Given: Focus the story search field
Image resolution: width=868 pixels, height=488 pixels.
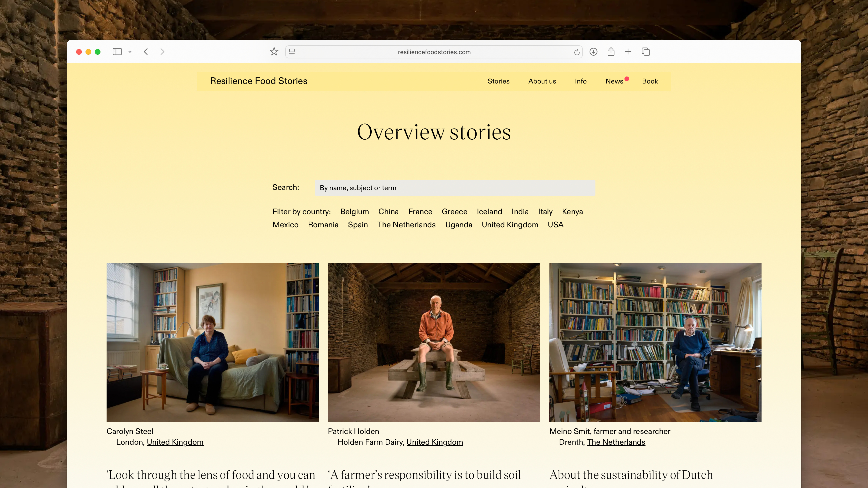Looking at the screenshot, I should (455, 188).
